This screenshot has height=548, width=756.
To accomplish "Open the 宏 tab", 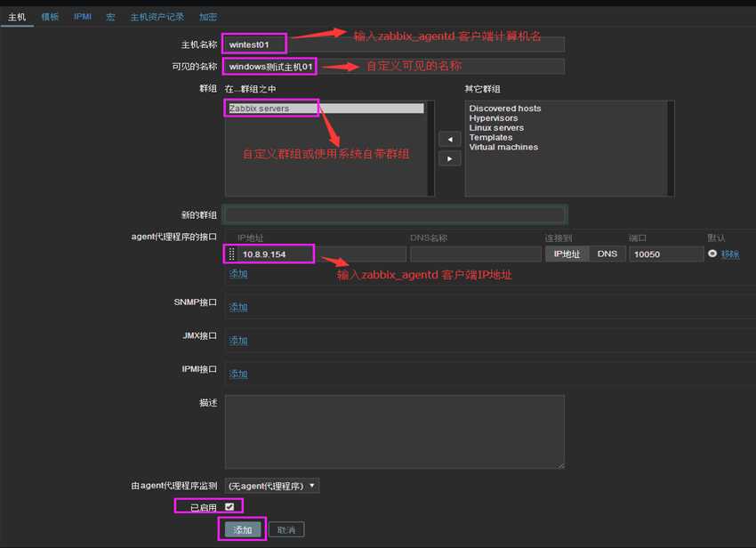I will coord(110,17).
